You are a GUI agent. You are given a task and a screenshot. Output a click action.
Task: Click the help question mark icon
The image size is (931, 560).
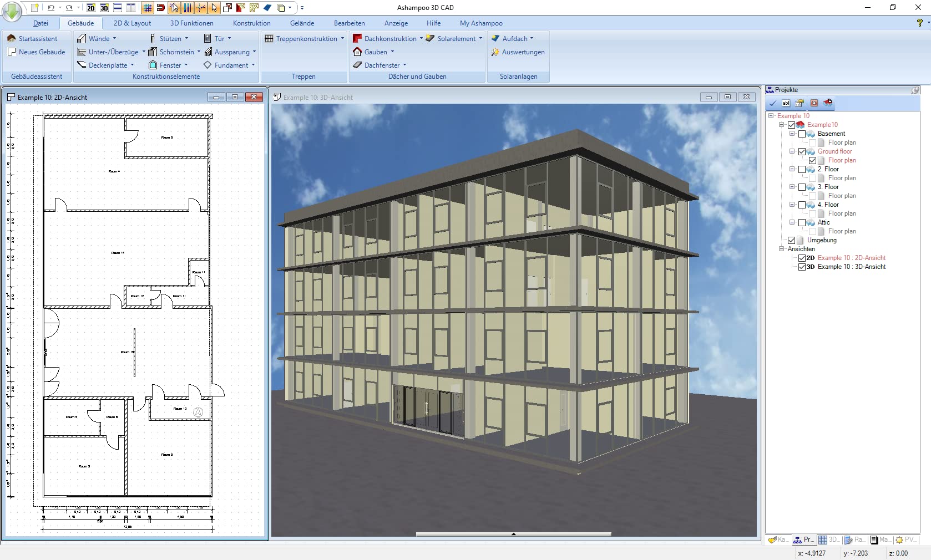pos(919,23)
